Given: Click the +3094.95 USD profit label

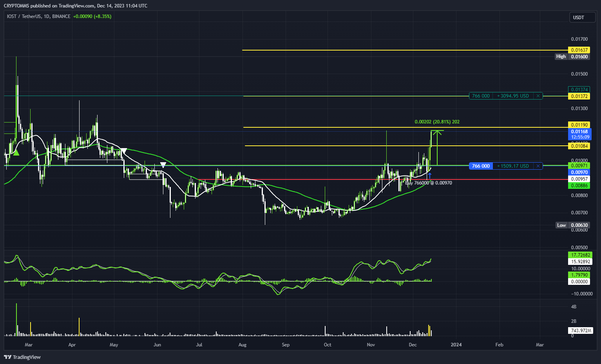Looking at the screenshot, I should [x=513, y=96].
